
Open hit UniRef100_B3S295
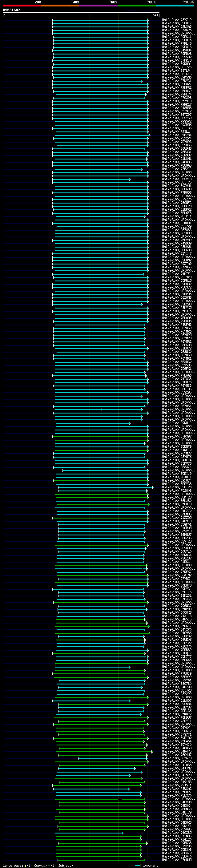pos(177,393)
